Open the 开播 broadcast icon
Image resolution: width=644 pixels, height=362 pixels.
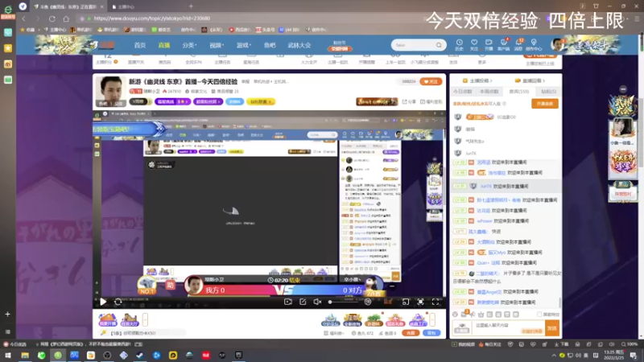489,45
